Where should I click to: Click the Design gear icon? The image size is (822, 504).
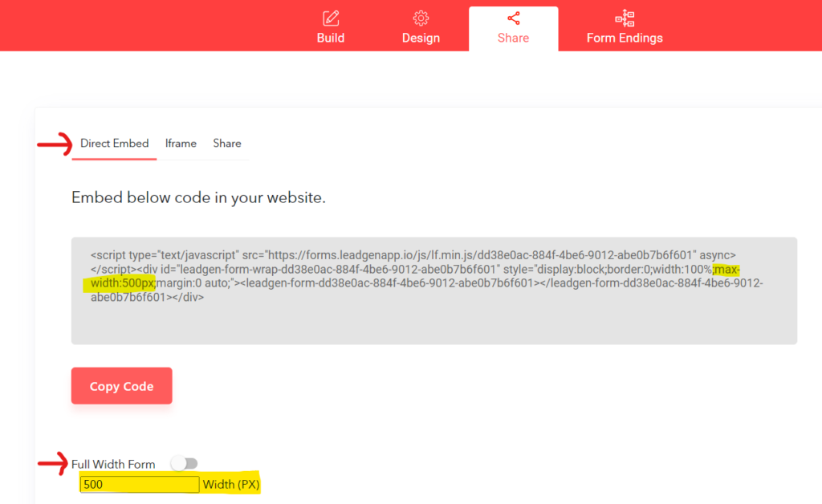421,18
